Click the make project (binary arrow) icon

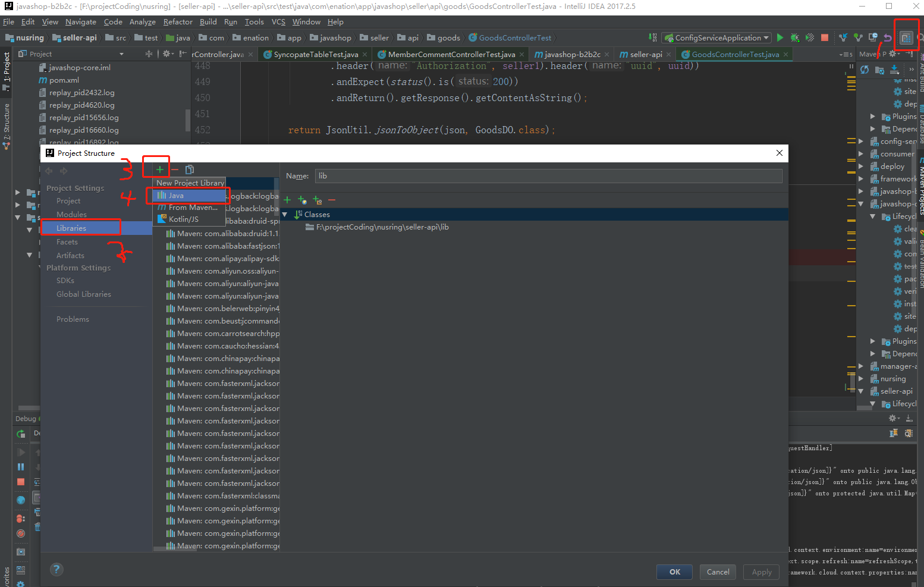click(653, 37)
